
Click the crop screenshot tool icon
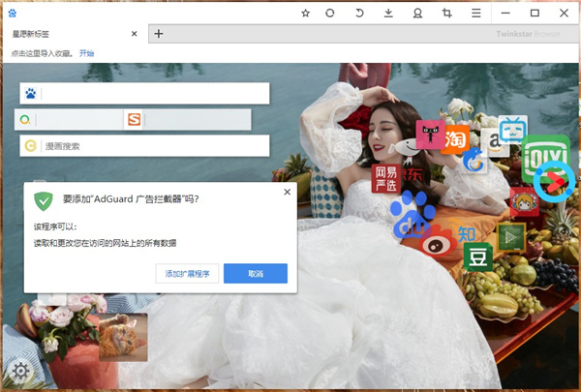point(446,14)
